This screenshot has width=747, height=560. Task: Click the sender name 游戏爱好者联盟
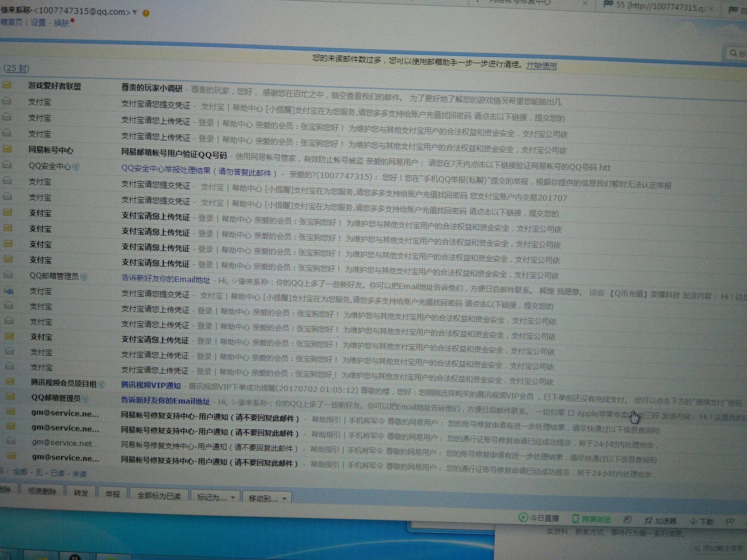55,86
